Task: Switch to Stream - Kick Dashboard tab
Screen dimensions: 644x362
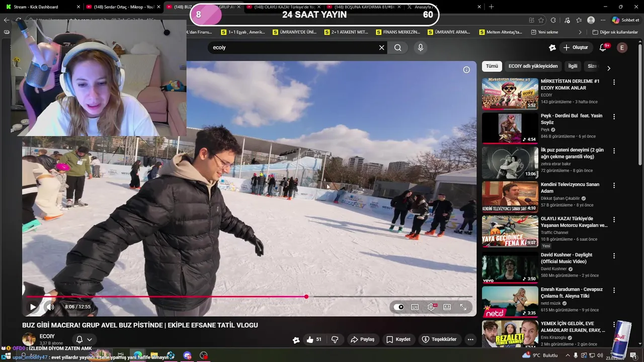Action: 43,7
